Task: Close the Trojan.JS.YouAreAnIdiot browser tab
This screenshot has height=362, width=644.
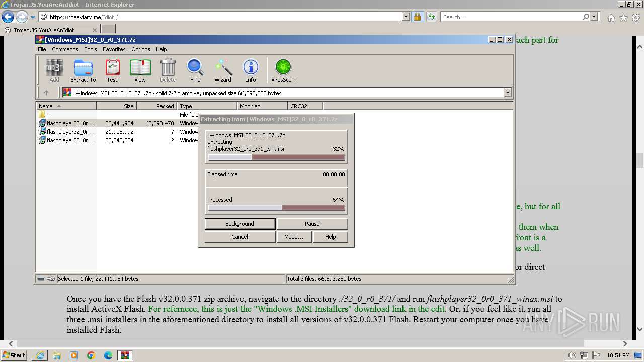Action: 95,30
